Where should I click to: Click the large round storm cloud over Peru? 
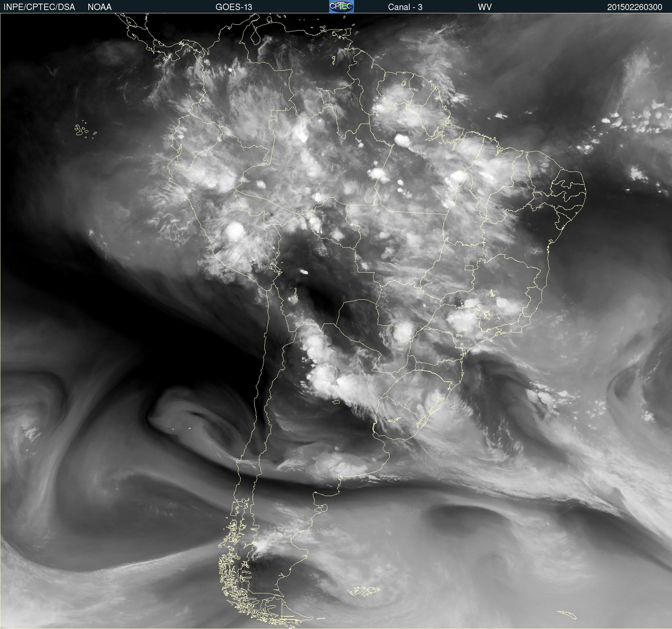click(235, 231)
